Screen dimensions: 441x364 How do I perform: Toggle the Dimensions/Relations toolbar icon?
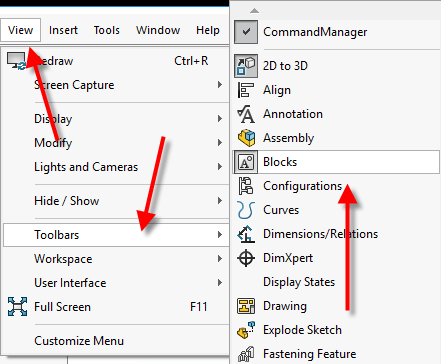246,234
